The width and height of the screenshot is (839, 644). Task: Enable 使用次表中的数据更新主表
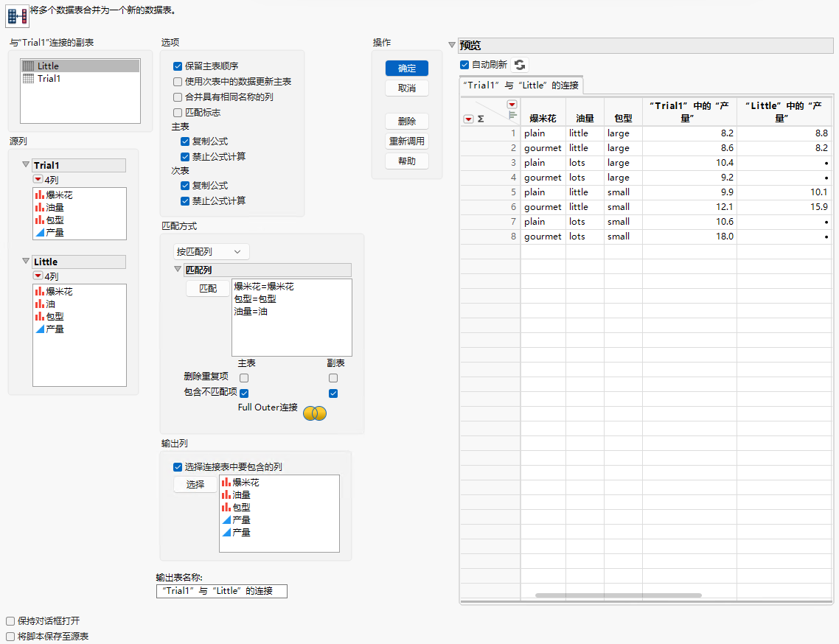(x=178, y=82)
